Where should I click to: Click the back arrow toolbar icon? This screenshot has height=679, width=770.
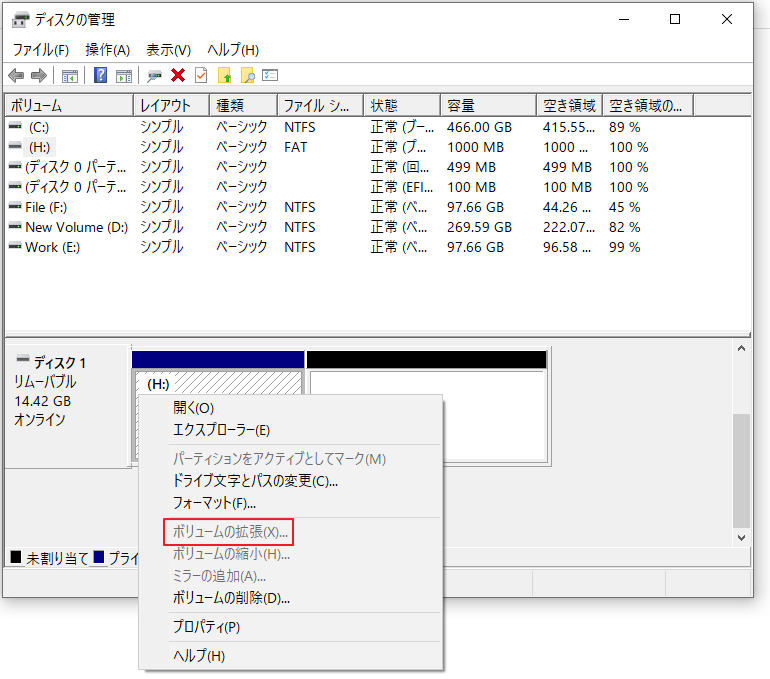16,75
